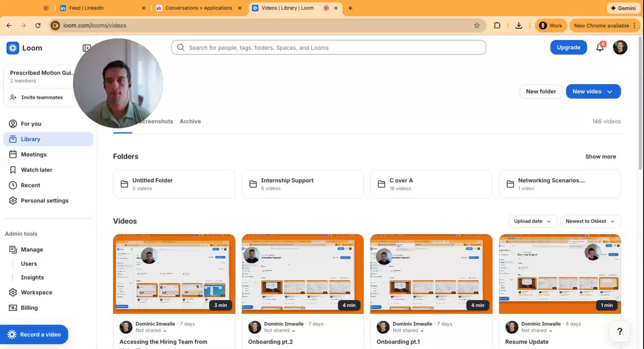Click the Onboarding pt.2 title text

click(x=270, y=342)
